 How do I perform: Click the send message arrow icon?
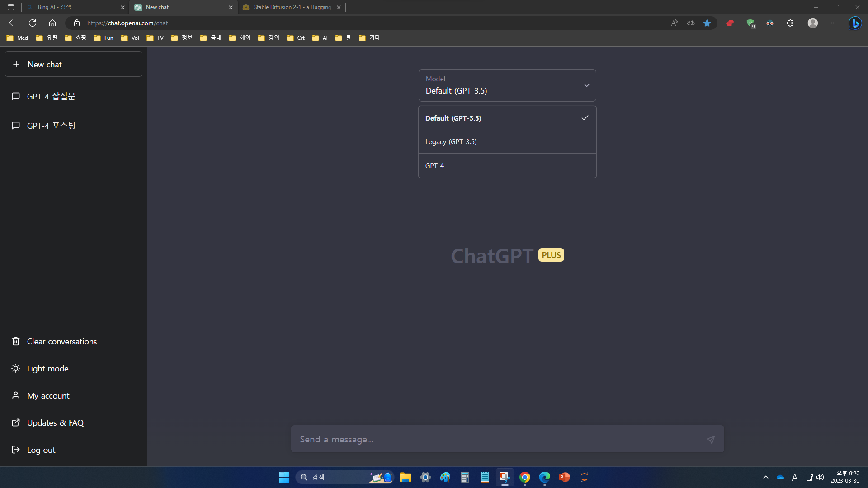coord(711,440)
